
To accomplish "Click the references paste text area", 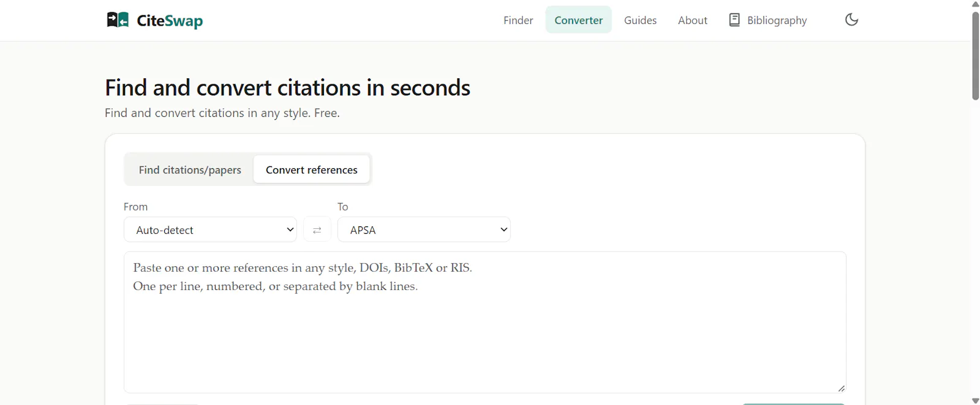I will [x=484, y=322].
